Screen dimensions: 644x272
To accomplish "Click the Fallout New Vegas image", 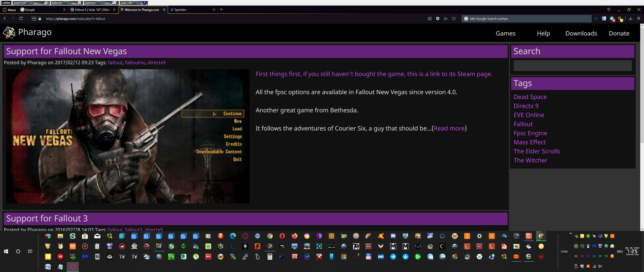I will [x=127, y=136].
